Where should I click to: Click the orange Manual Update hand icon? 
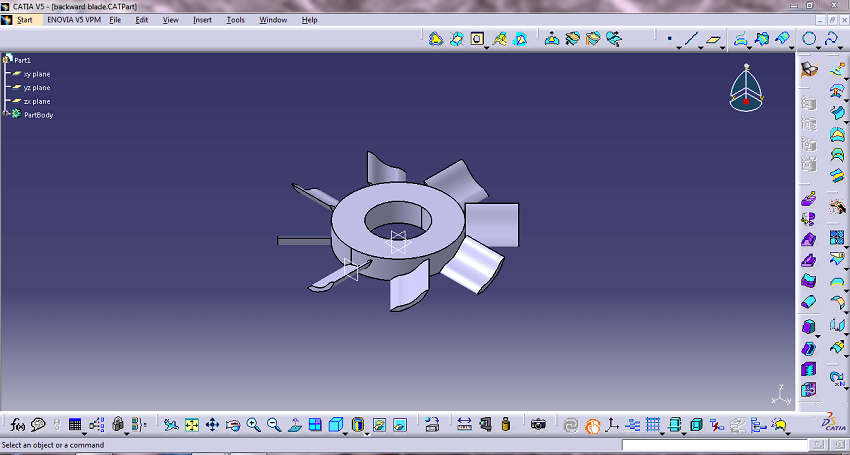click(593, 425)
